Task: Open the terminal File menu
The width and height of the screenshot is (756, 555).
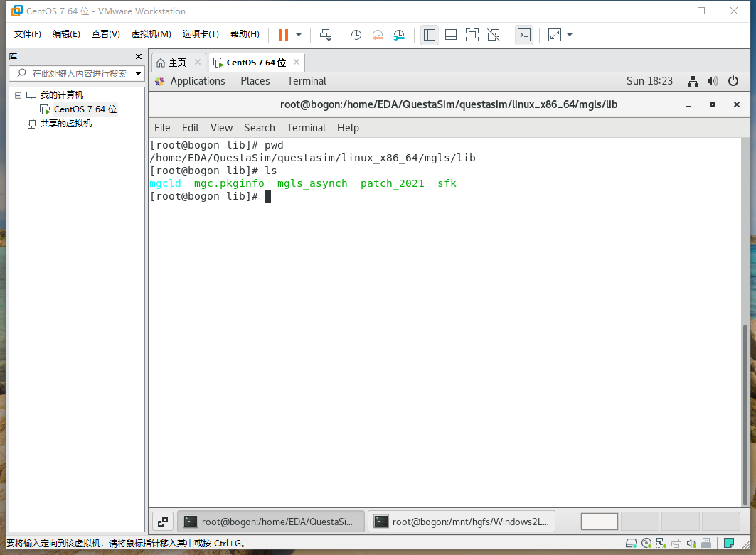Action: pos(162,128)
